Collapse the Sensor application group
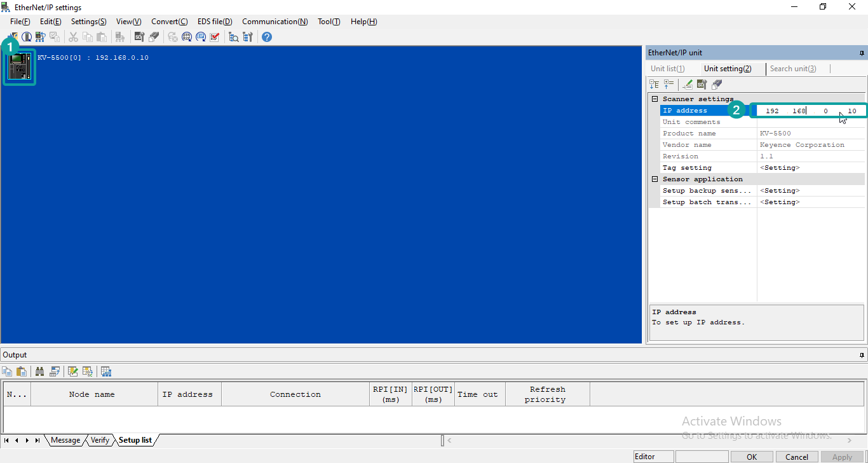 pyautogui.click(x=655, y=179)
